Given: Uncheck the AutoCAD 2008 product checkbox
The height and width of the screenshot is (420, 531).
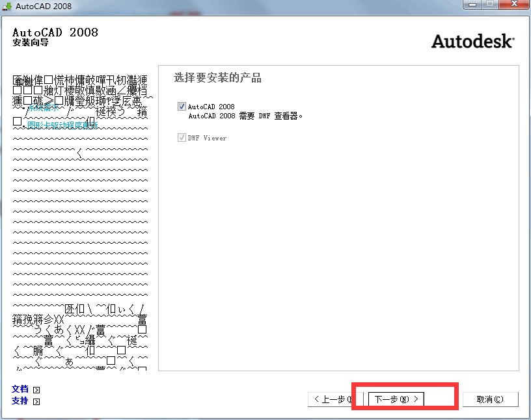Looking at the screenshot, I should click(182, 107).
